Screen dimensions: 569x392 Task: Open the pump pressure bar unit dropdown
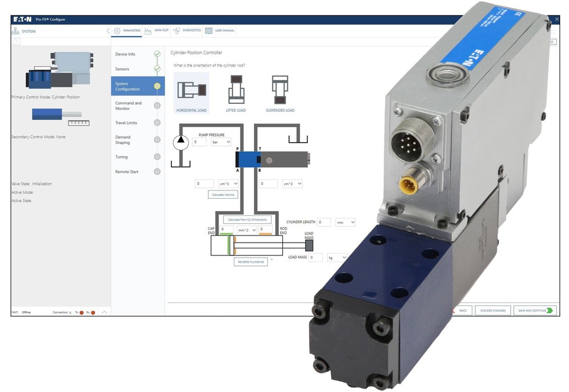[x=221, y=142]
